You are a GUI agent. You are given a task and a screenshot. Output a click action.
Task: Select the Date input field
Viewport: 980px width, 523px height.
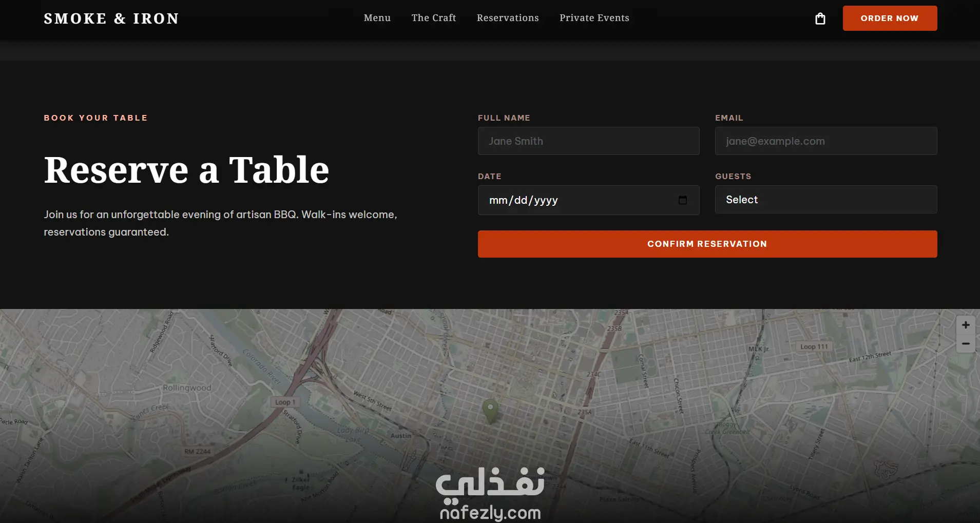(x=588, y=200)
